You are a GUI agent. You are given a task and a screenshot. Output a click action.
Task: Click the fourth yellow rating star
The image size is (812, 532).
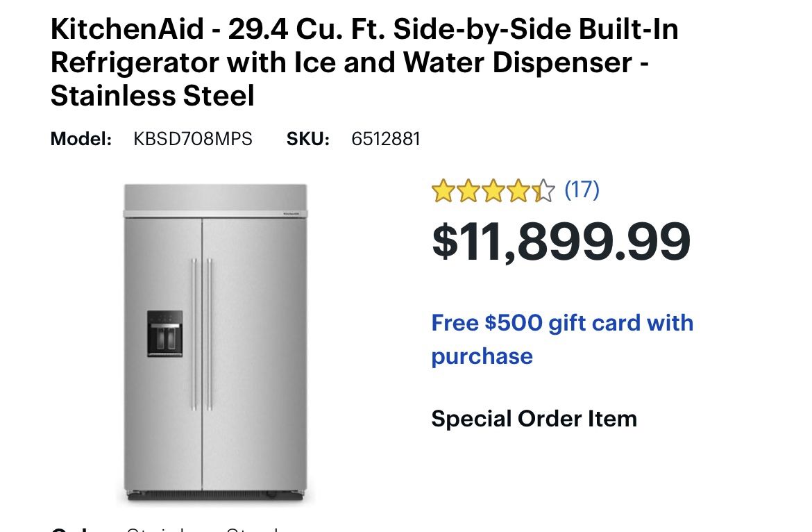pyautogui.click(x=520, y=190)
